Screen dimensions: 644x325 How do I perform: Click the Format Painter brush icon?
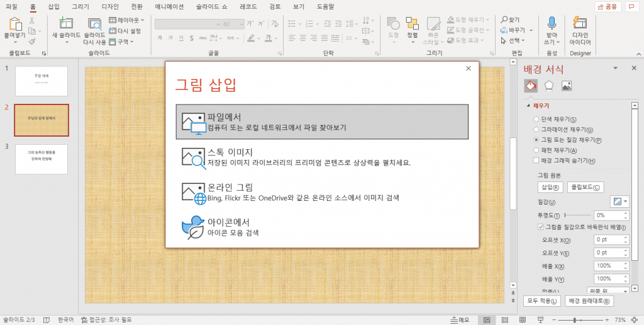[x=32, y=41]
